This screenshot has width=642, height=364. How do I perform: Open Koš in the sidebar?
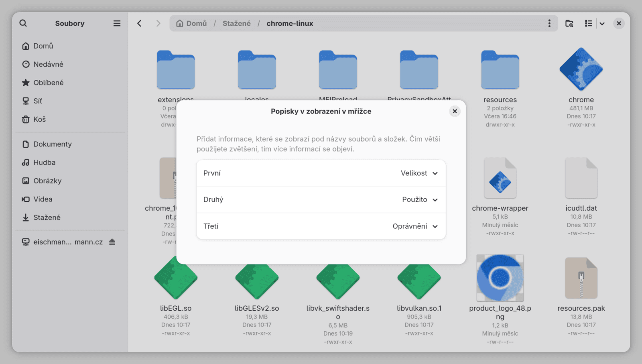(39, 119)
